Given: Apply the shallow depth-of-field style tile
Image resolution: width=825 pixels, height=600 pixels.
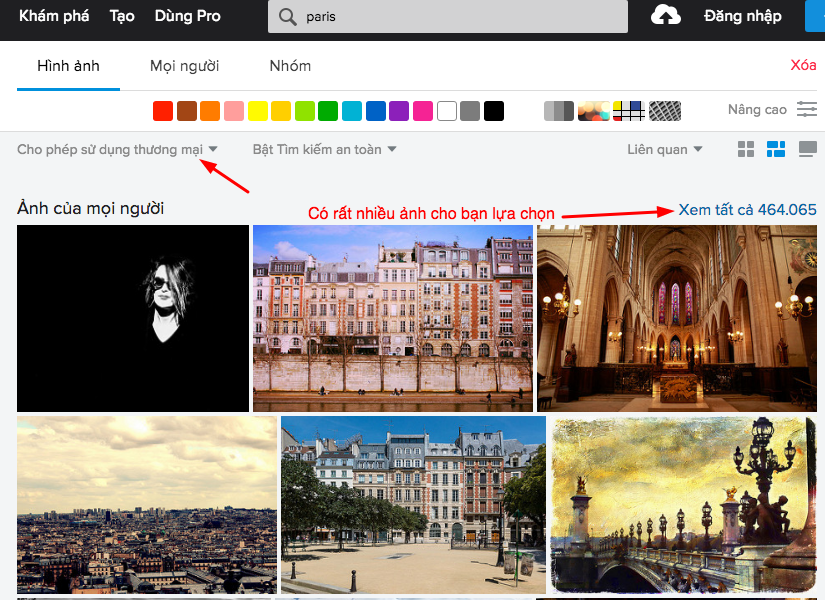Looking at the screenshot, I should pyautogui.click(x=593, y=111).
